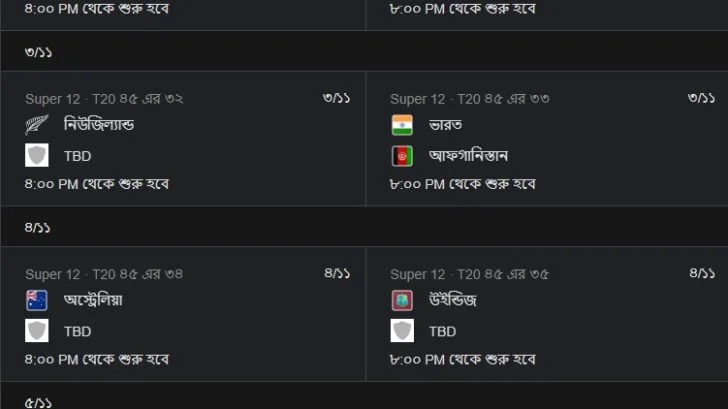Select the ৪/১১ date section header
Viewport: 728px width, 409px height.
[x=364, y=227]
